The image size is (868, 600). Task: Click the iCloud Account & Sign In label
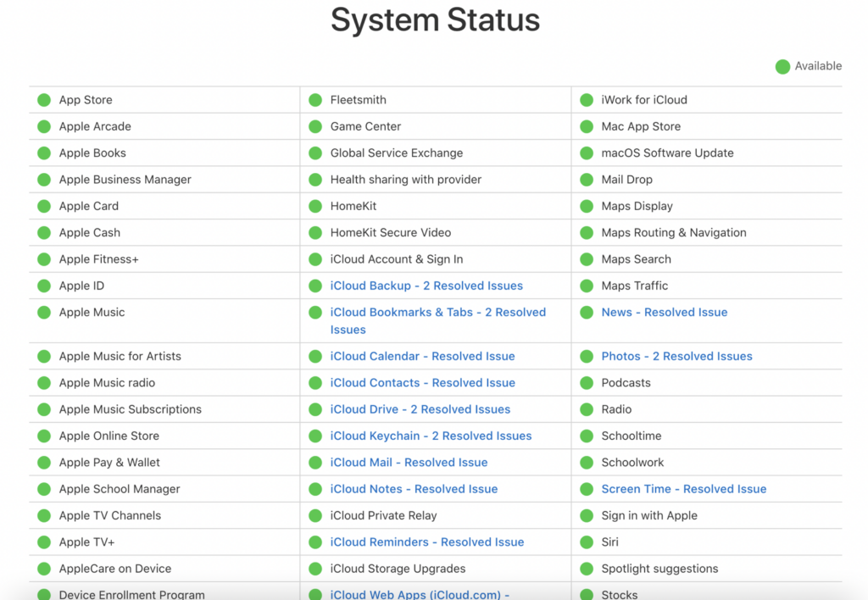coord(397,259)
